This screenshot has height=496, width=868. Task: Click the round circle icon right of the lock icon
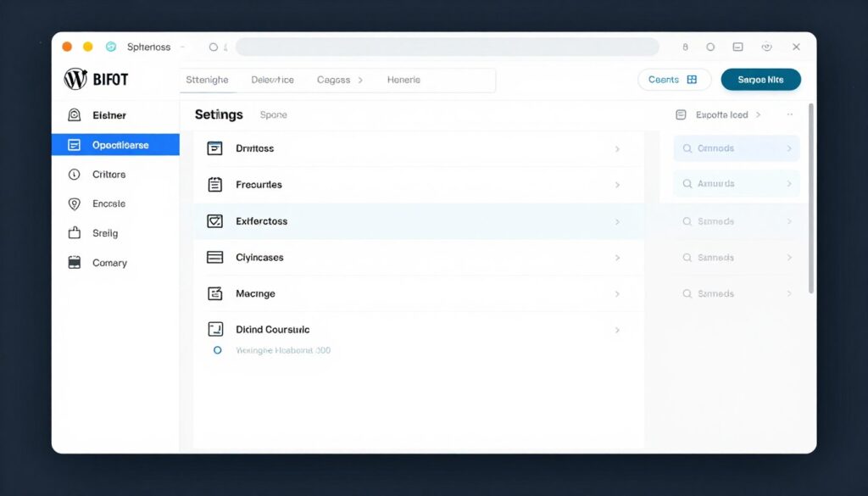click(x=711, y=47)
